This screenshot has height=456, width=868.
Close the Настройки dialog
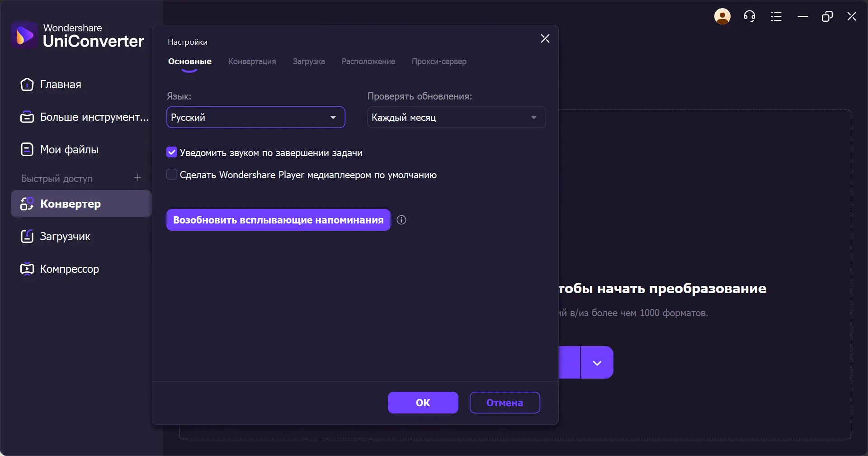click(x=545, y=39)
